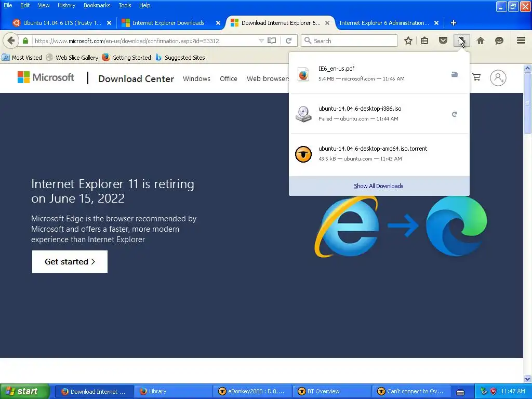Viewport: 532px width, 399px height.
Task: Click the scrollbar down arrow
Action: (527, 379)
